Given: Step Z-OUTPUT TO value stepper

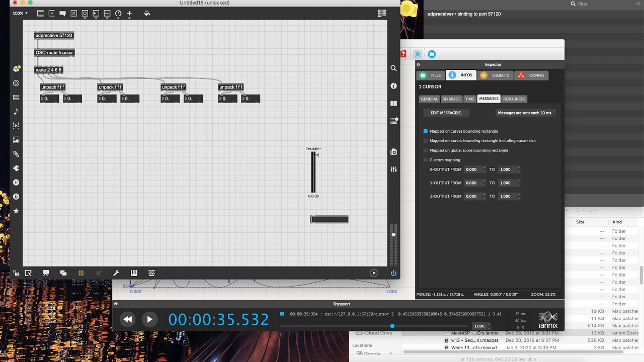Looking at the screenshot, I should [519, 197].
